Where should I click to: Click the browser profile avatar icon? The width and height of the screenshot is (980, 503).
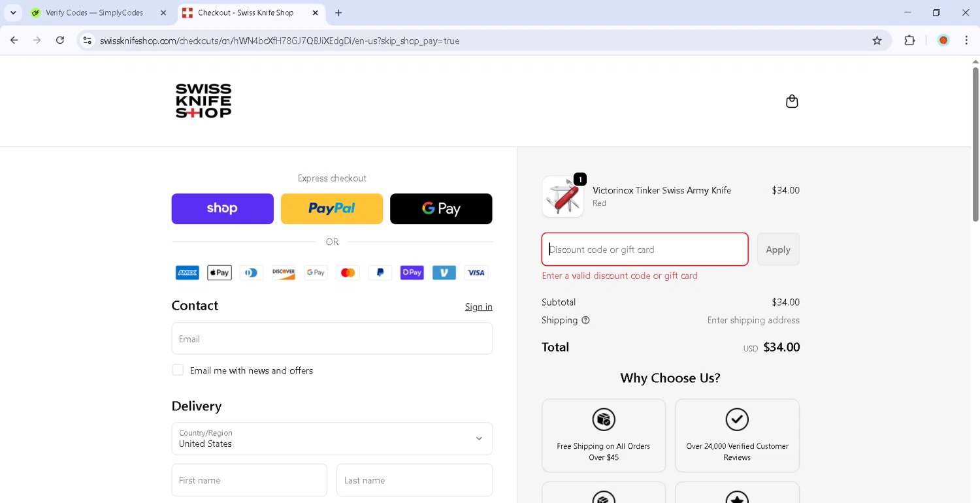pyautogui.click(x=943, y=41)
